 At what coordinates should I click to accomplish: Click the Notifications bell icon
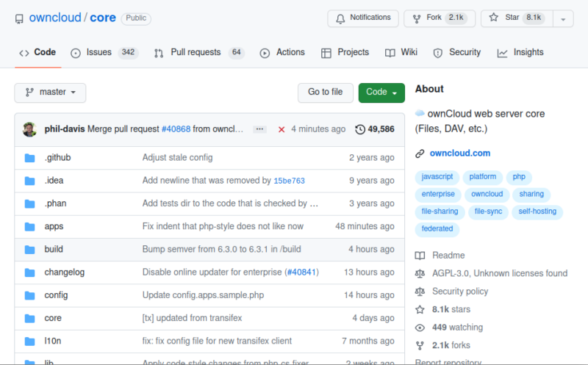(340, 18)
